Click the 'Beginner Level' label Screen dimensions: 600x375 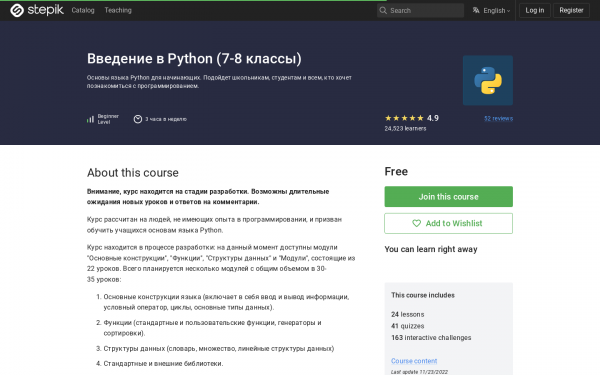coord(108,119)
